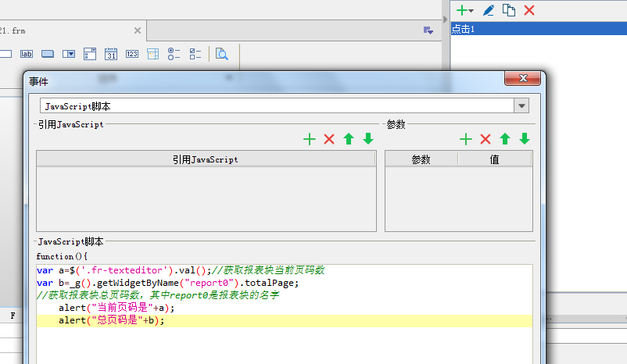Click the highlighted alert 总页码是 code line
This screenshot has height=364, width=627.
(x=285, y=320)
